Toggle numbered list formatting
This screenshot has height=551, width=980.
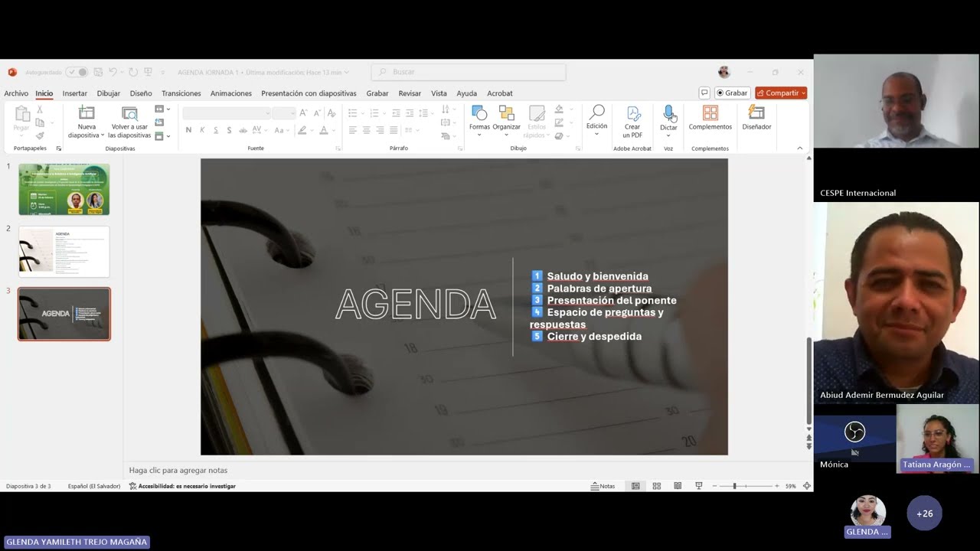click(376, 113)
